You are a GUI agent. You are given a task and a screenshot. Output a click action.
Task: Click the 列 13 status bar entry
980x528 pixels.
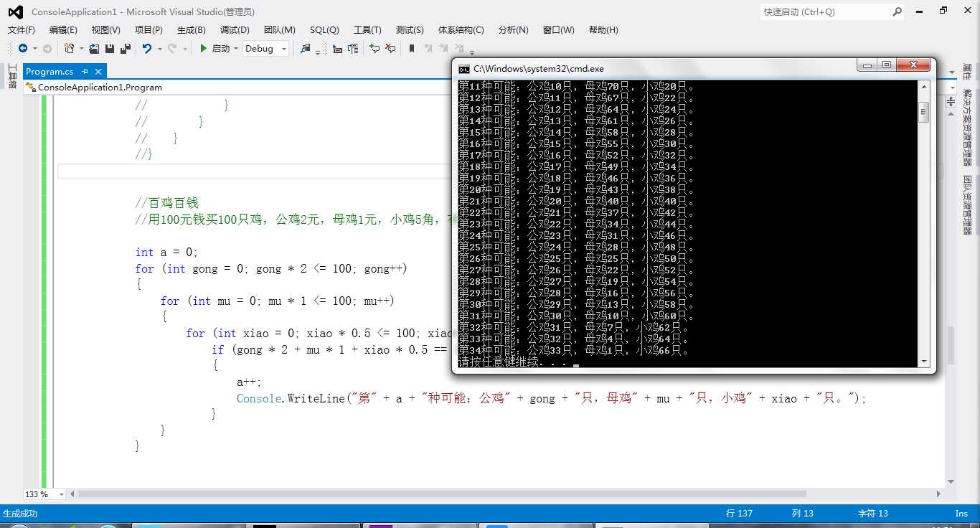point(803,514)
